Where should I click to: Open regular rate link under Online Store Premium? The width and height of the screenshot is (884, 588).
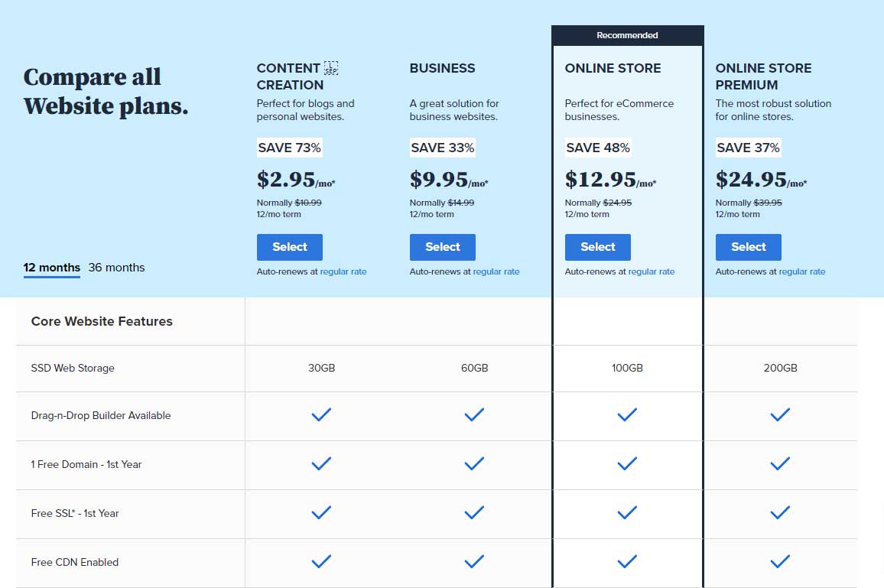click(x=802, y=271)
